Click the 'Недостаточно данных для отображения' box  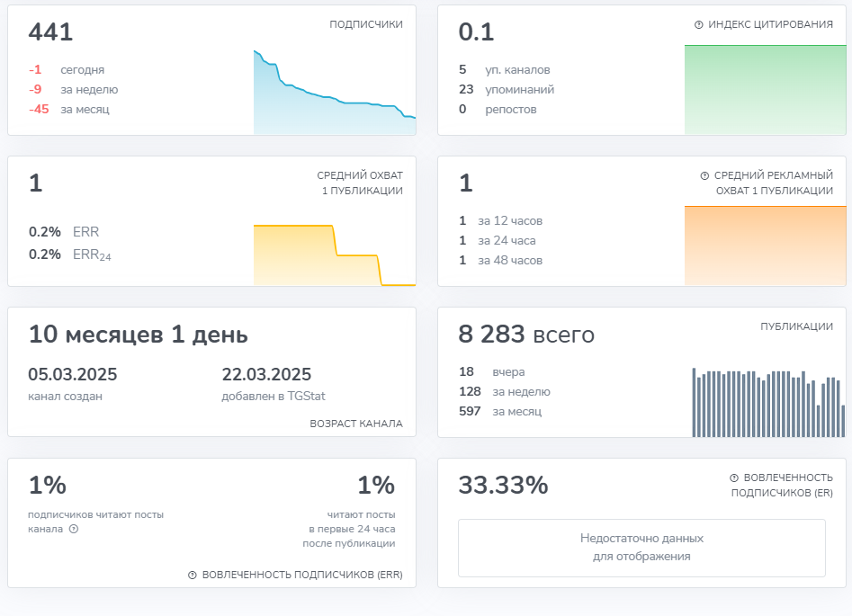[x=641, y=548]
